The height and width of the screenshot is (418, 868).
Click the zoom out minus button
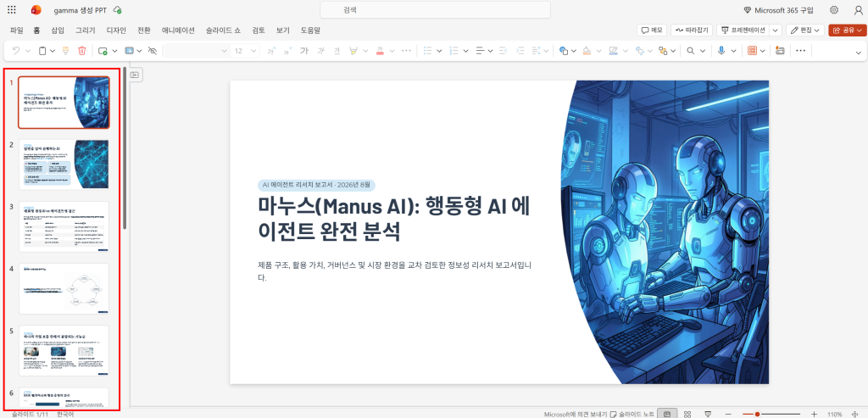pyautogui.click(x=728, y=414)
